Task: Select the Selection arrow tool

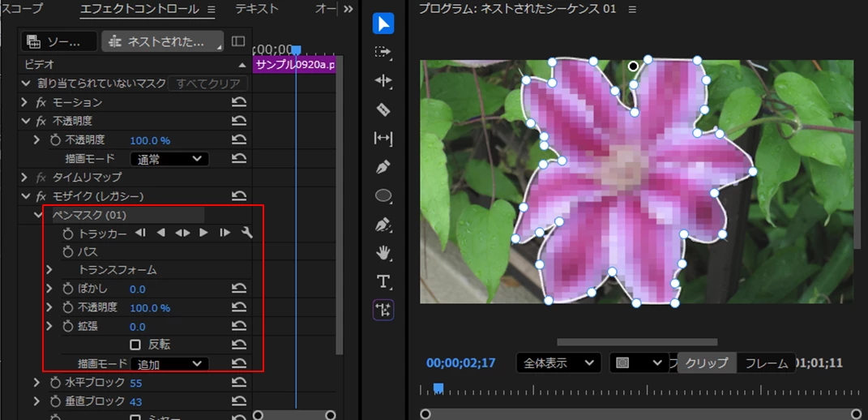Action: tap(383, 24)
